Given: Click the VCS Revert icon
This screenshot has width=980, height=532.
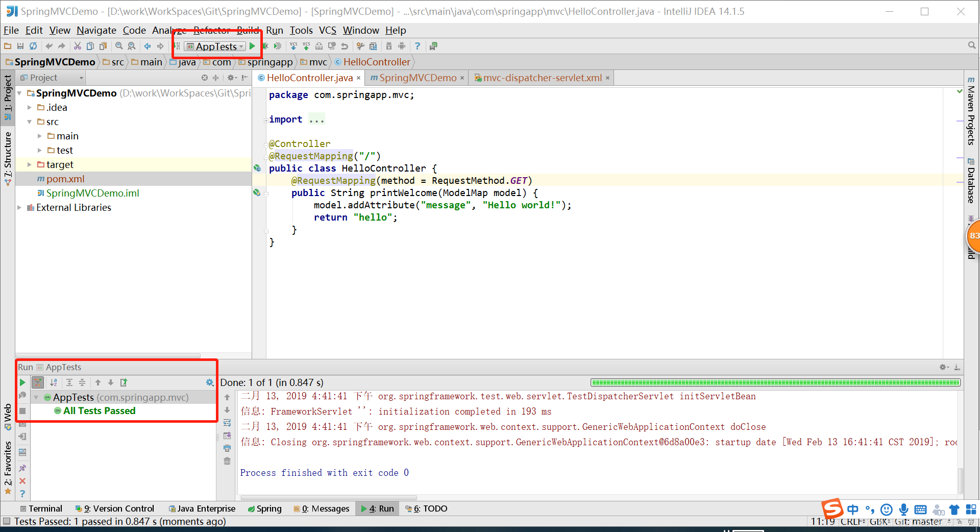Looking at the screenshot, I should tap(345, 46).
